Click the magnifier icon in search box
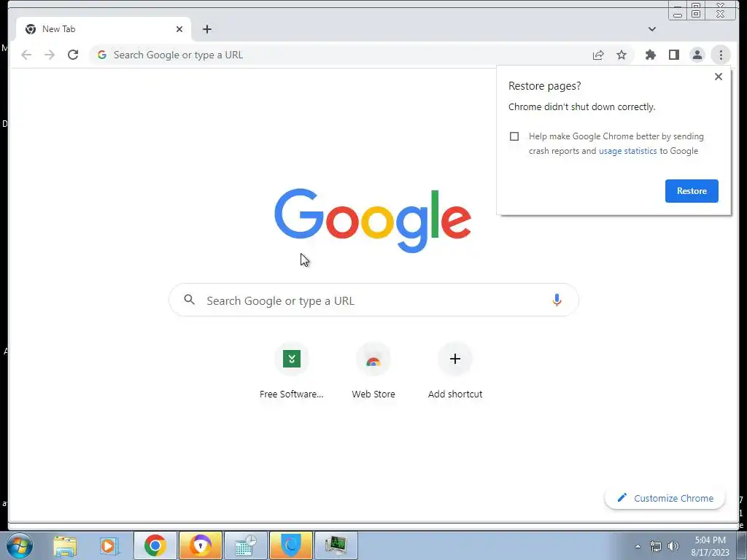747x560 pixels. (189, 300)
